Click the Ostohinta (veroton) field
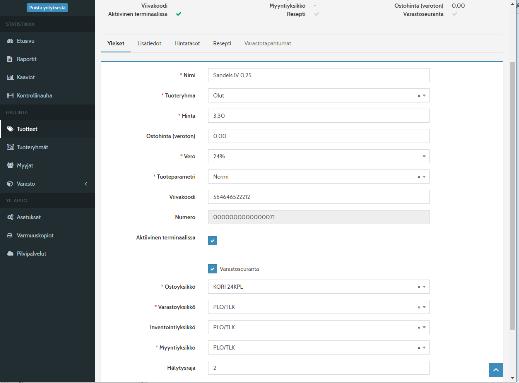519x383 pixels. click(319, 136)
